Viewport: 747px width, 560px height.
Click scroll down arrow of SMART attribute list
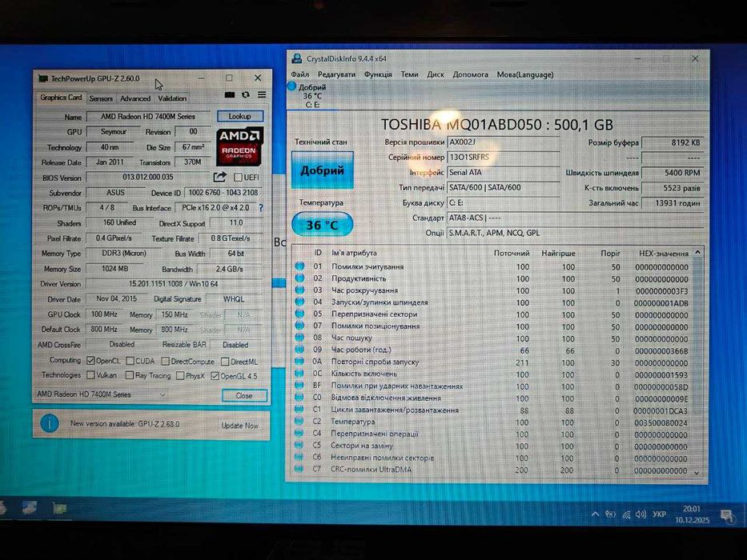[x=697, y=472]
